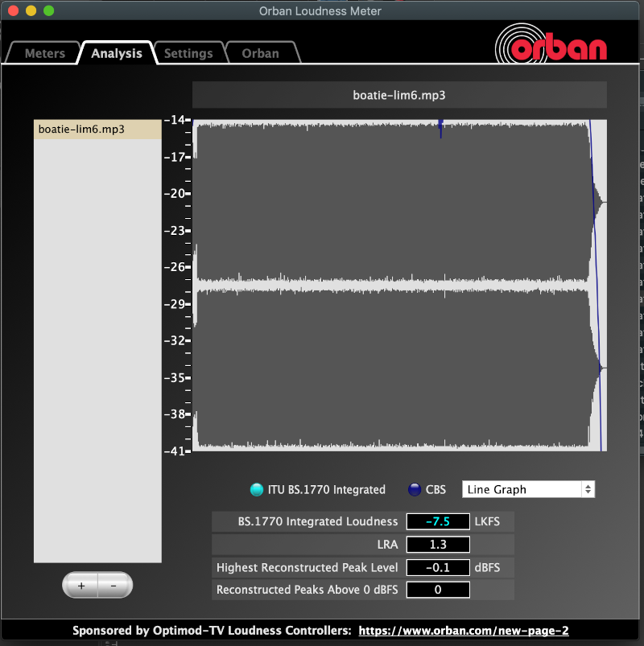
Task: Click Highest Reconstructed Peak Level value
Action: [x=438, y=567]
